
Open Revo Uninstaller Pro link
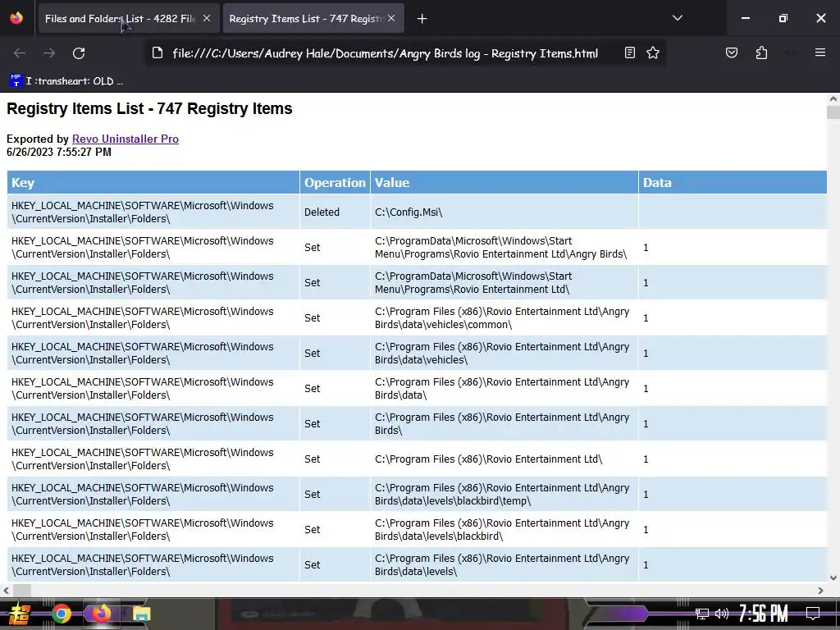click(x=126, y=139)
